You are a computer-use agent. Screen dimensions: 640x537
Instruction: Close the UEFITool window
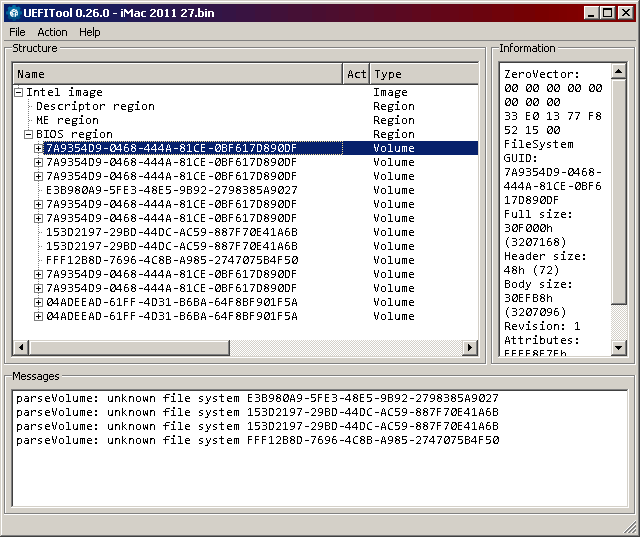point(625,13)
